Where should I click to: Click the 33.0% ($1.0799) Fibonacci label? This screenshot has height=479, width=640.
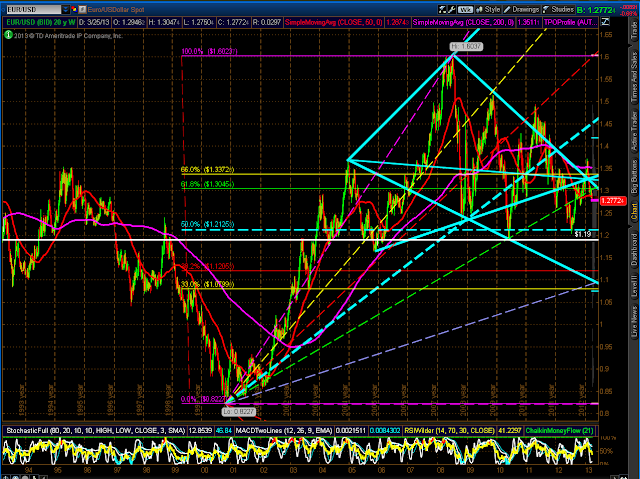[207, 284]
